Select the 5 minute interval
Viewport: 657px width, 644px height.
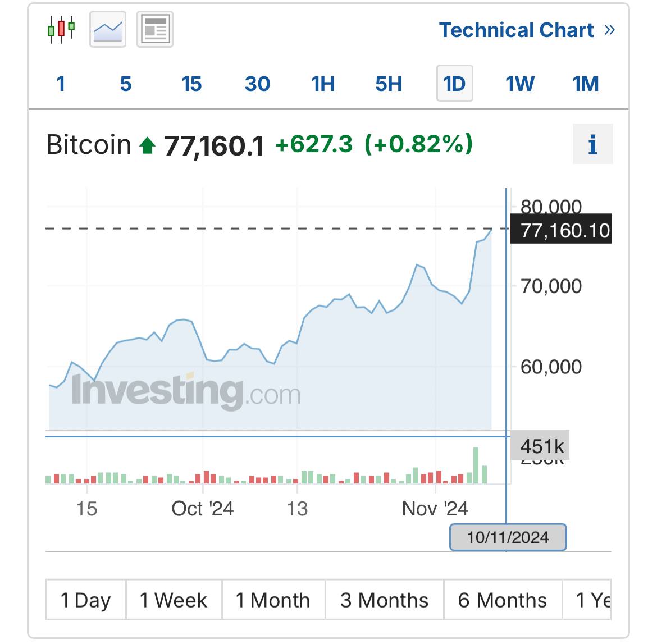point(126,84)
